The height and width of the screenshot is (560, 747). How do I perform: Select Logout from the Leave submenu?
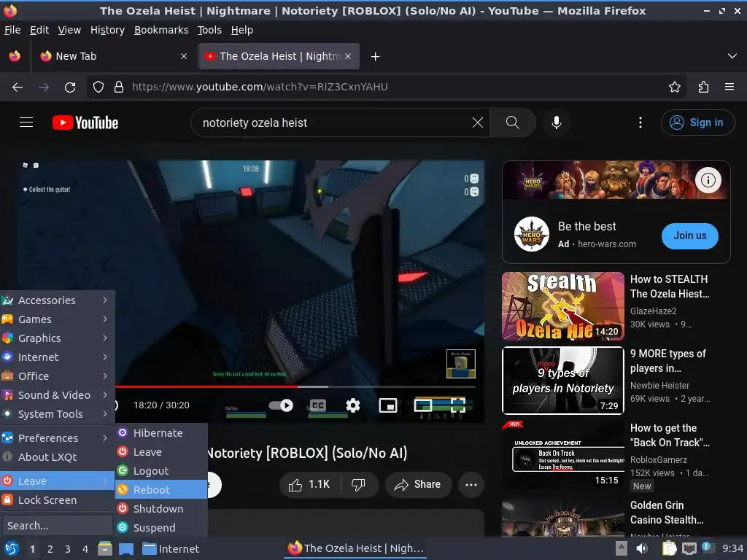(161, 471)
